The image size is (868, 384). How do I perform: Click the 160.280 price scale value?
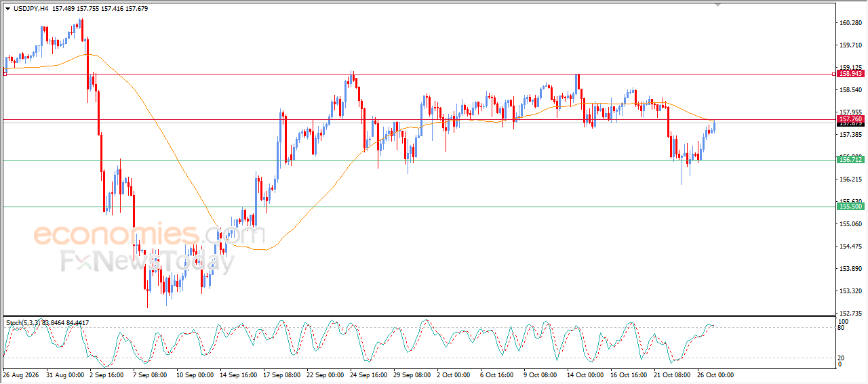[850, 23]
